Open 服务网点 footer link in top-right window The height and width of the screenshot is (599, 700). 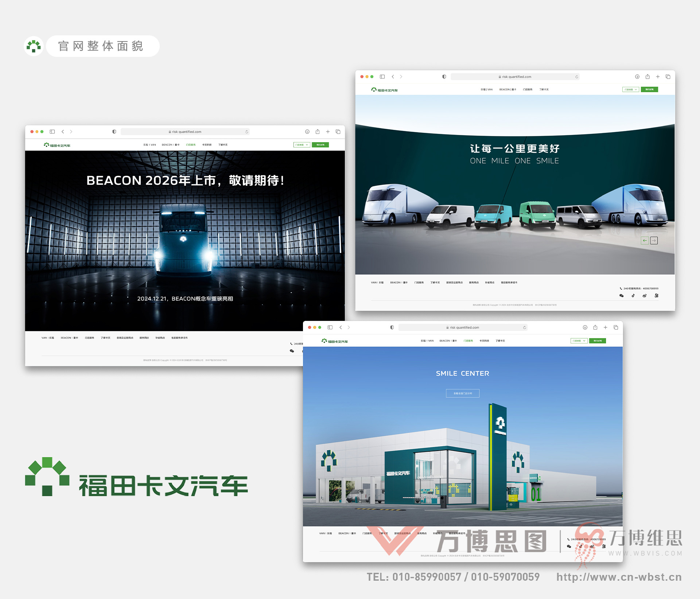pyautogui.click(x=474, y=283)
